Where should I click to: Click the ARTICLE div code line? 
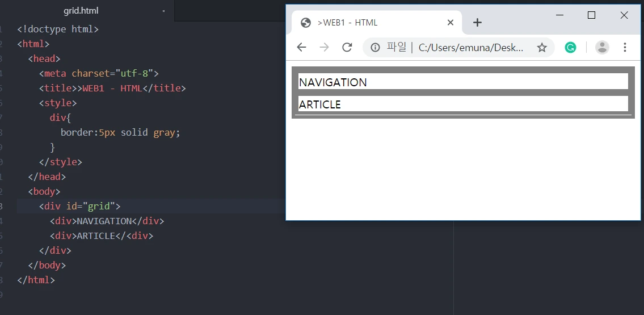[102, 236]
